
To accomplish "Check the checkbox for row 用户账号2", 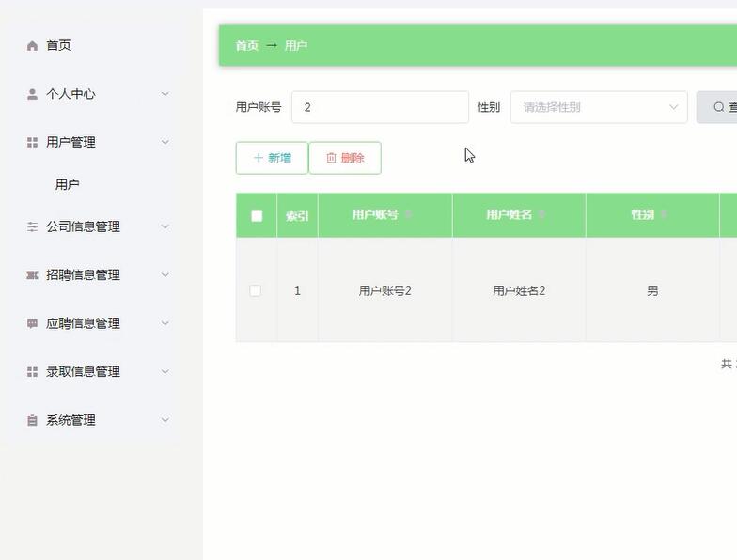I will pyautogui.click(x=256, y=290).
